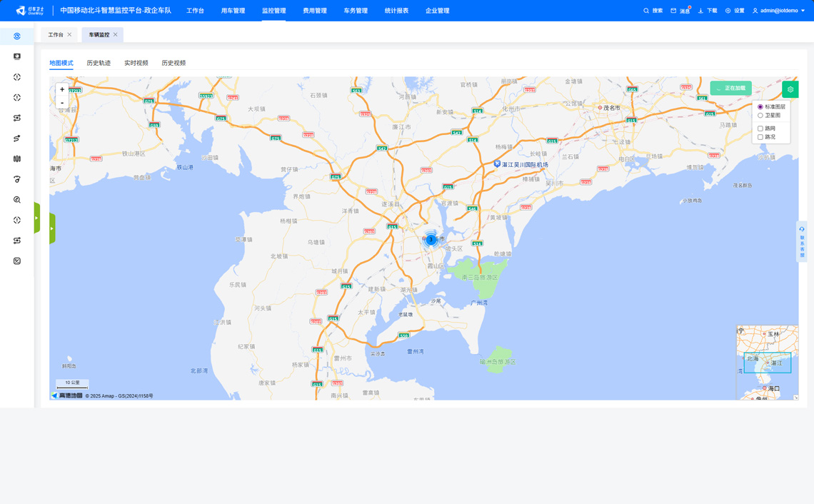814x504 pixels.
Task: Open 消息 messages in top bar
Action: [680, 11]
